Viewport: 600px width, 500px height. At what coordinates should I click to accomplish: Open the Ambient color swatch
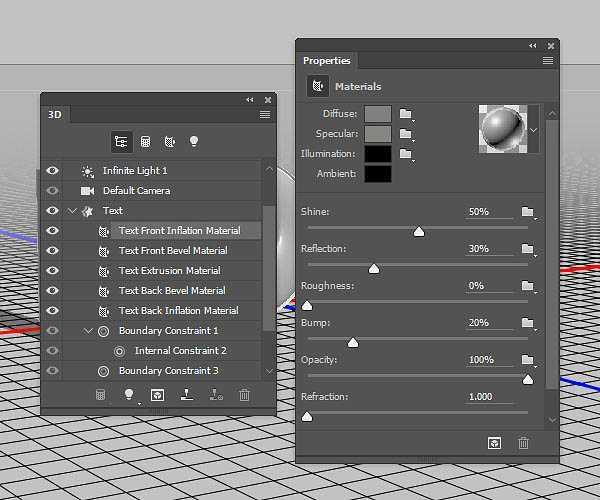378,174
